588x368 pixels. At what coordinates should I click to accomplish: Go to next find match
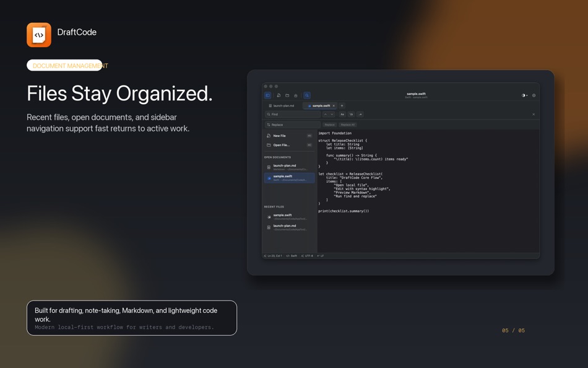(332, 114)
